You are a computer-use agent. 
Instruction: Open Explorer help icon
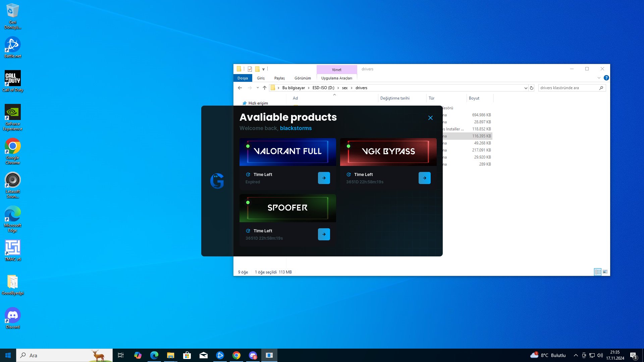(606, 78)
